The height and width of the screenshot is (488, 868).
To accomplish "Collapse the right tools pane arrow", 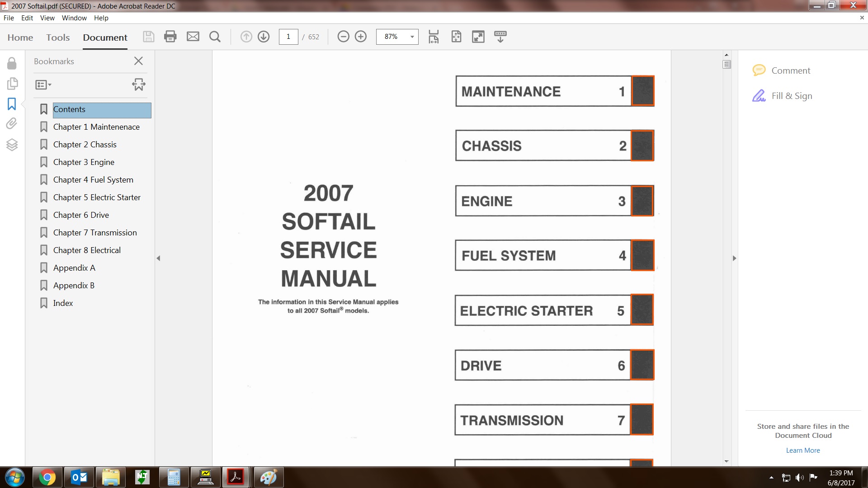I will (x=734, y=258).
